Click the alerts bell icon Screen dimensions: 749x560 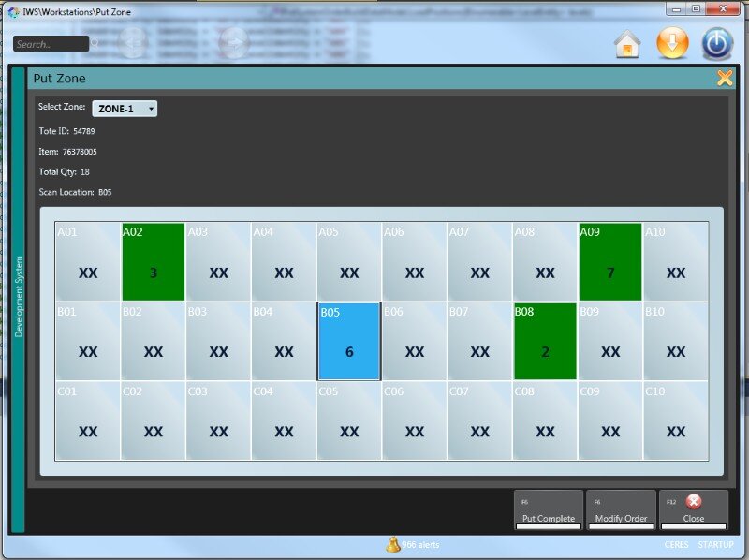(393, 544)
